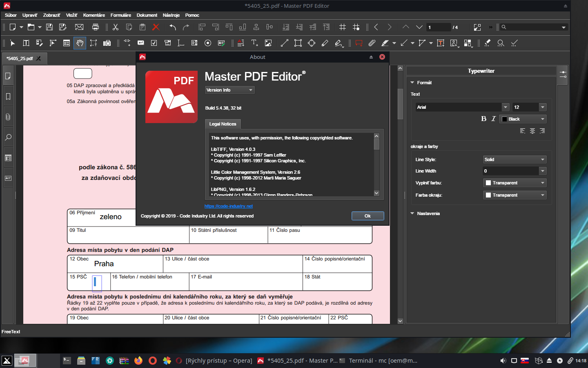
Task: Take a snapshot with the camera icon
Action: pyautogui.click(x=107, y=43)
